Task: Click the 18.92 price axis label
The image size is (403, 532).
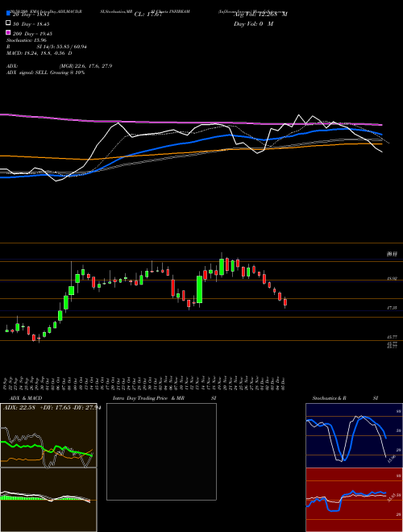Action: (x=392, y=279)
